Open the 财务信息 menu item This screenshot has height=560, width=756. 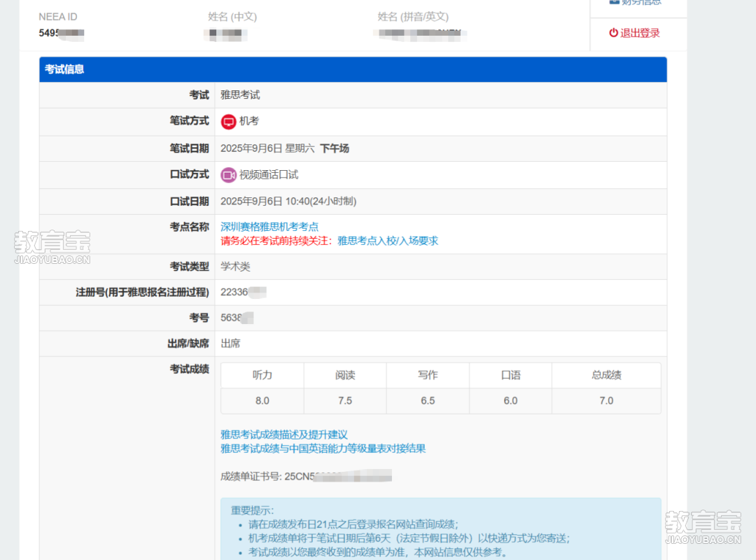coord(640,2)
